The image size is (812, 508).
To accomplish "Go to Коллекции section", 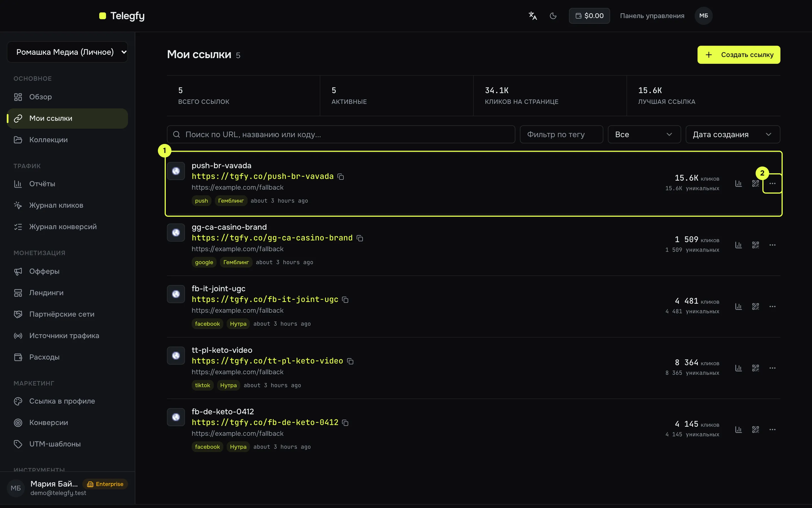I will click(67, 140).
